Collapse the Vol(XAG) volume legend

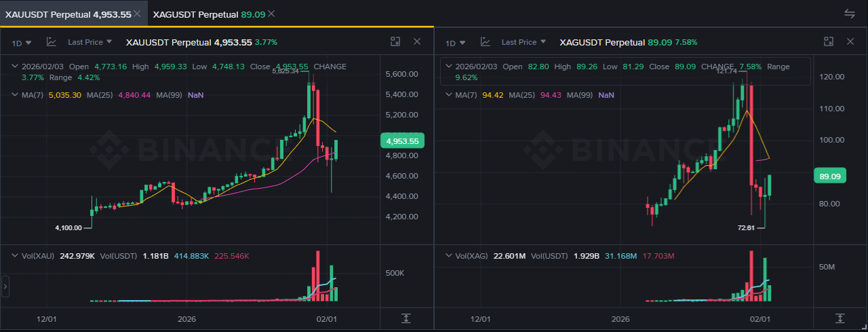click(x=449, y=256)
